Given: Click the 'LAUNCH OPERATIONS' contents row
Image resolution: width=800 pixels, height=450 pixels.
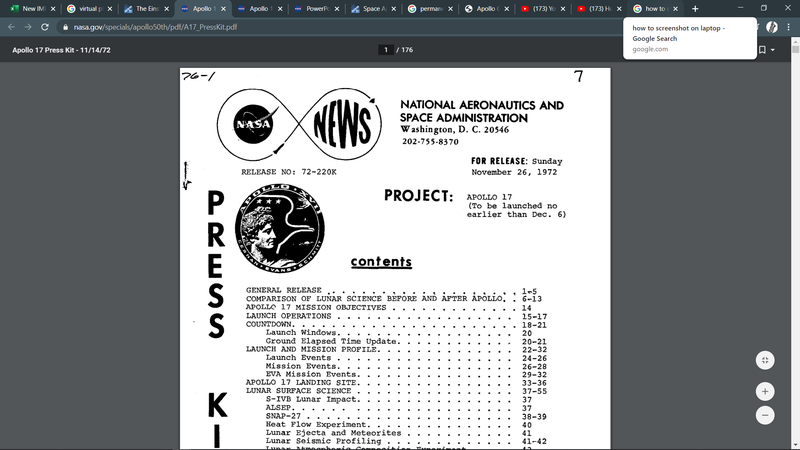Looking at the screenshot, I should point(396,316).
